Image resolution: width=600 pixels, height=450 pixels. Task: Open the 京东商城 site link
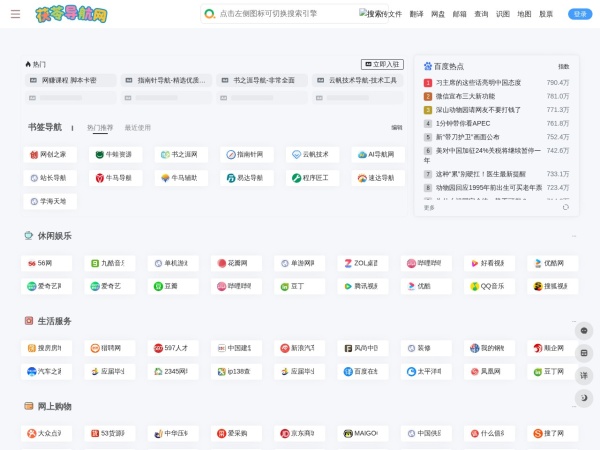(300, 434)
